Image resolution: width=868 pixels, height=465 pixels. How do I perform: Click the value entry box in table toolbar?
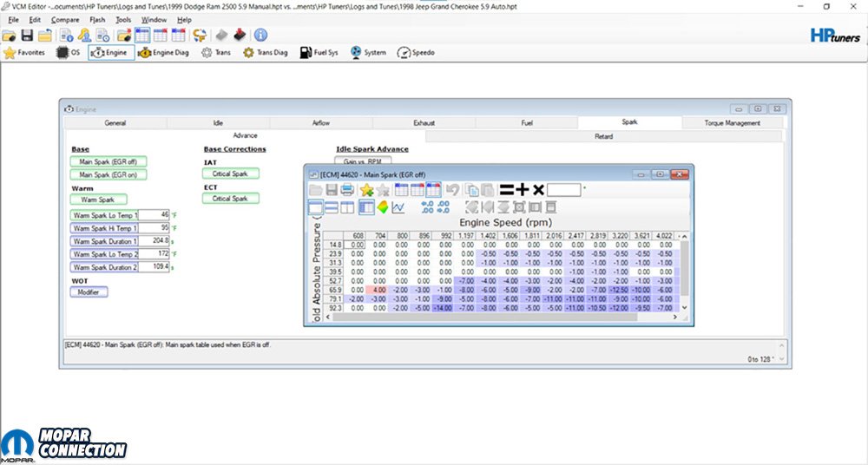pos(563,190)
